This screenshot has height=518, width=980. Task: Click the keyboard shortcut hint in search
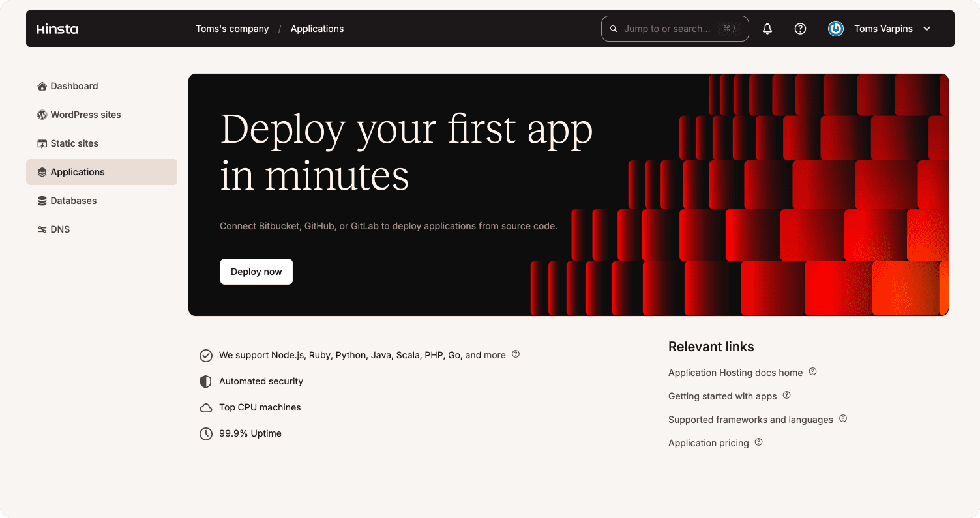729,29
